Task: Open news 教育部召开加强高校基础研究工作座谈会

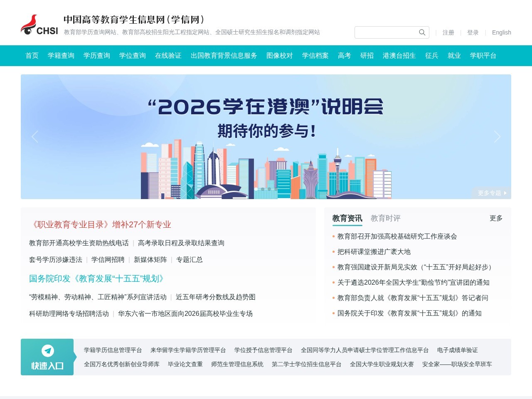Action: (x=397, y=236)
